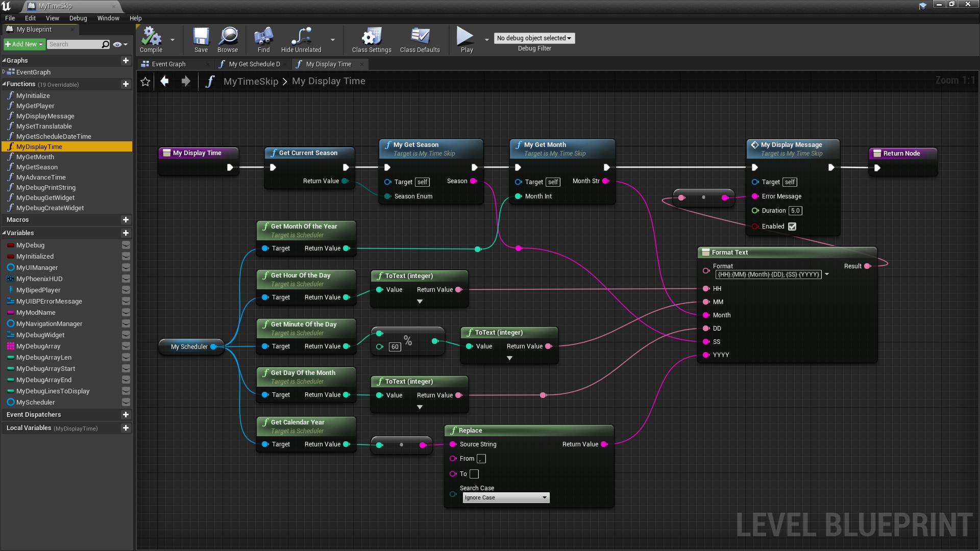Bookmark graph with star icon
980x551 pixels.
(145, 82)
